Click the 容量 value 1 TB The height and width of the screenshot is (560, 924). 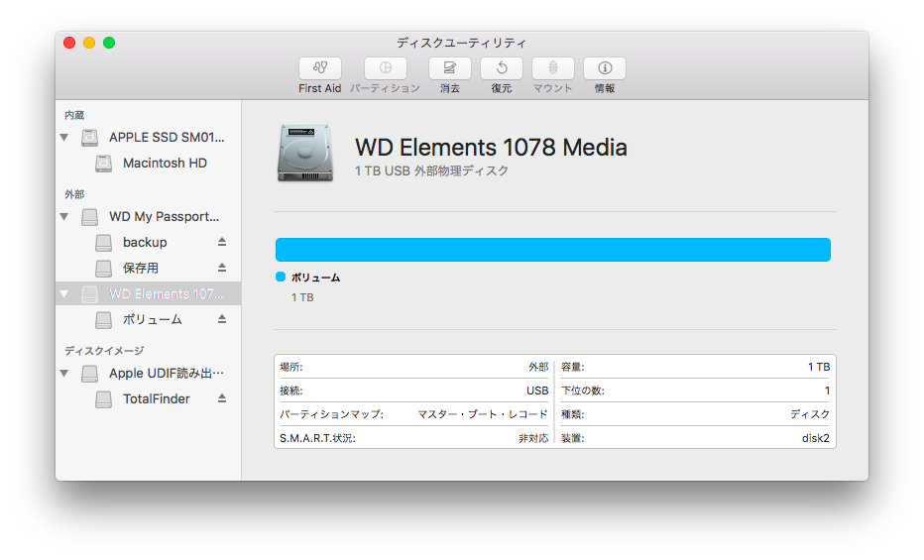pyautogui.click(x=819, y=367)
